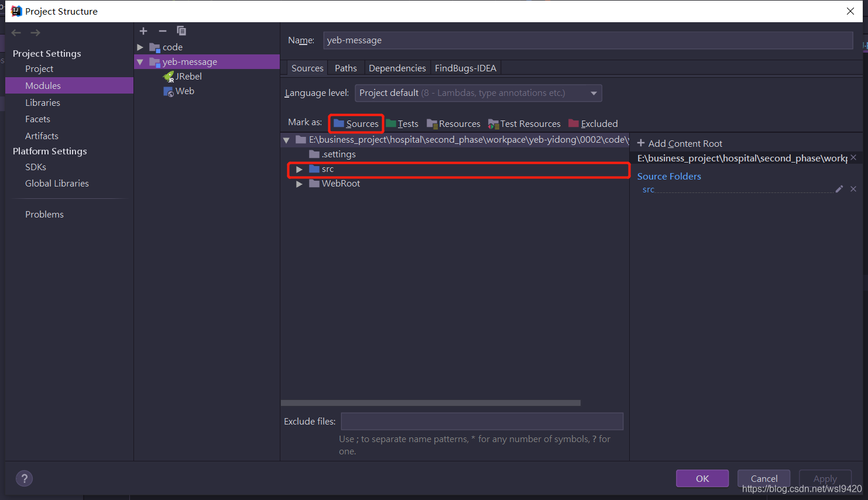Collapse the content root path node
Image resolution: width=868 pixels, height=500 pixels.
point(286,140)
